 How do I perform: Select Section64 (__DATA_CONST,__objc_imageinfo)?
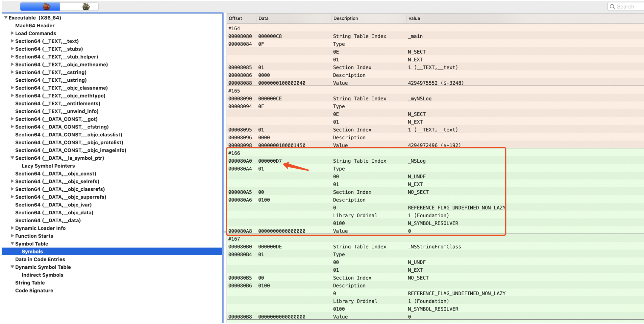(x=71, y=150)
